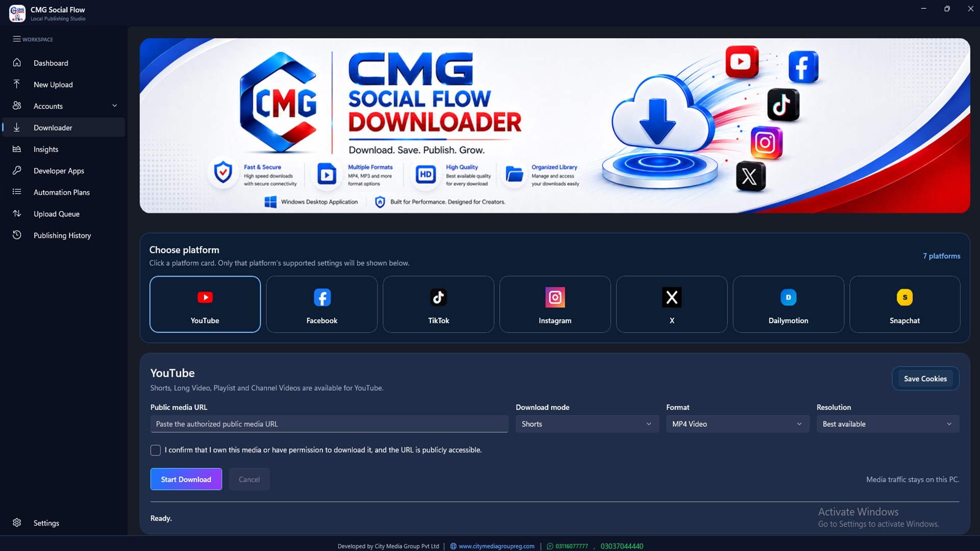Screen dimensions: 980x551
Task: Click the Accounts people icon
Action: coord(17,106)
